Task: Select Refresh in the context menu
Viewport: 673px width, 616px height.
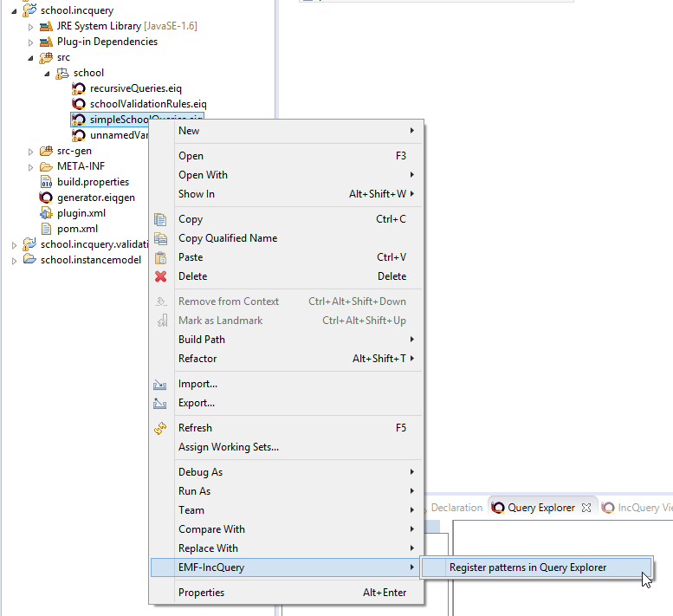Action: (287, 428)
